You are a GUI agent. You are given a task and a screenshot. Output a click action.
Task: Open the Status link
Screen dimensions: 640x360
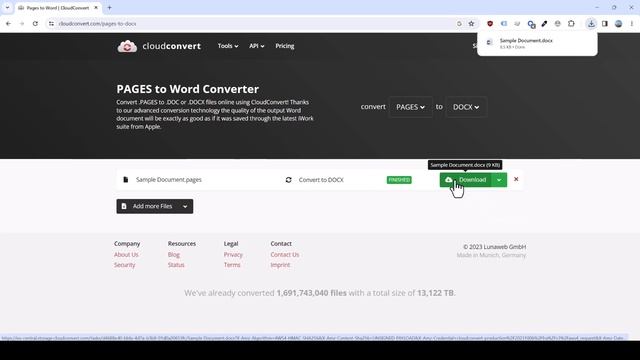(x=176, y=265)
